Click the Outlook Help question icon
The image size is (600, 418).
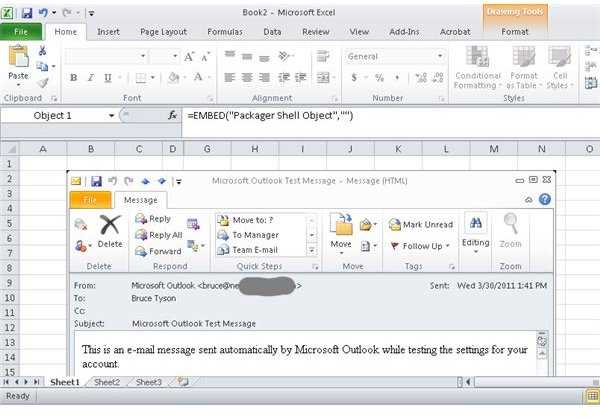545,199
